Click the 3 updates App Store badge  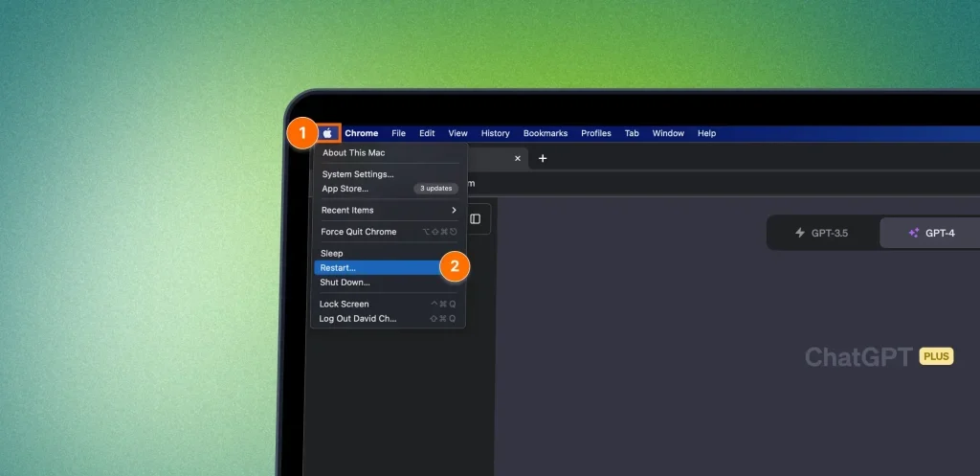(x=435, y=189)
